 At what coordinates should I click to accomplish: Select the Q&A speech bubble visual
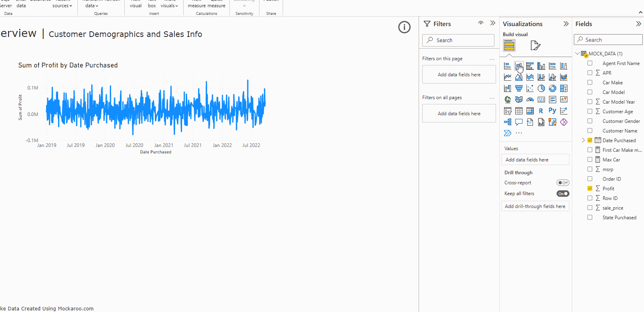click(x=519, y=122)
